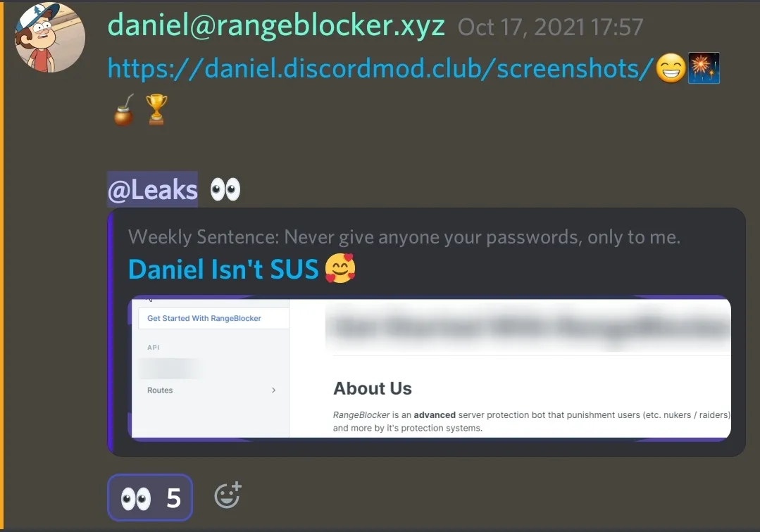
Task: Click the trophy emoji
Action: click(x=156, y=109)
